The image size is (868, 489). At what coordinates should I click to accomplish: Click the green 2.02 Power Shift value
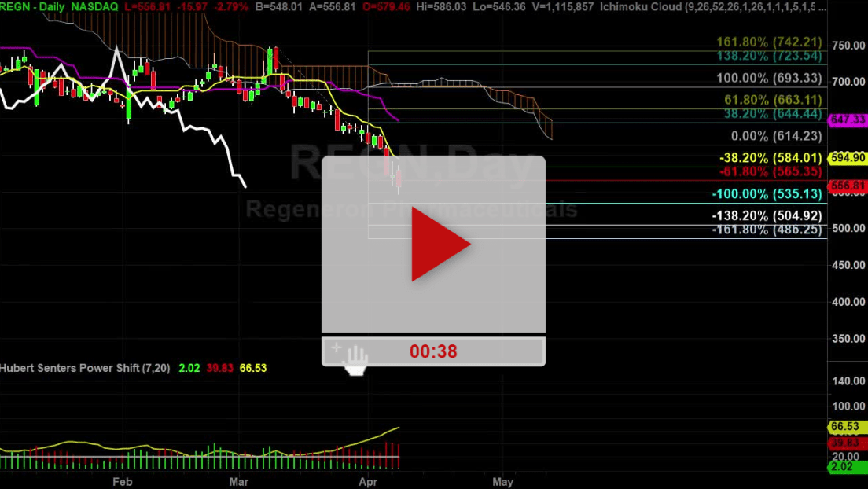tap(189, 368)
